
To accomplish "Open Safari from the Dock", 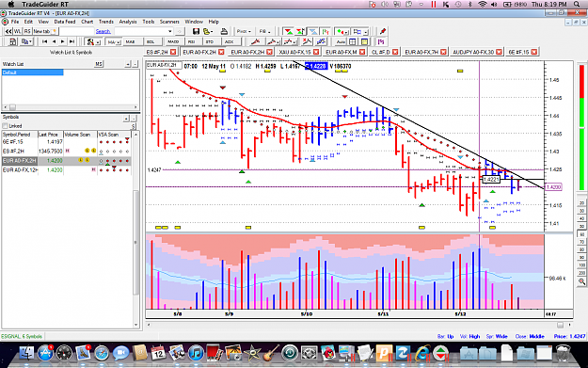I will (x=102, y=353).
